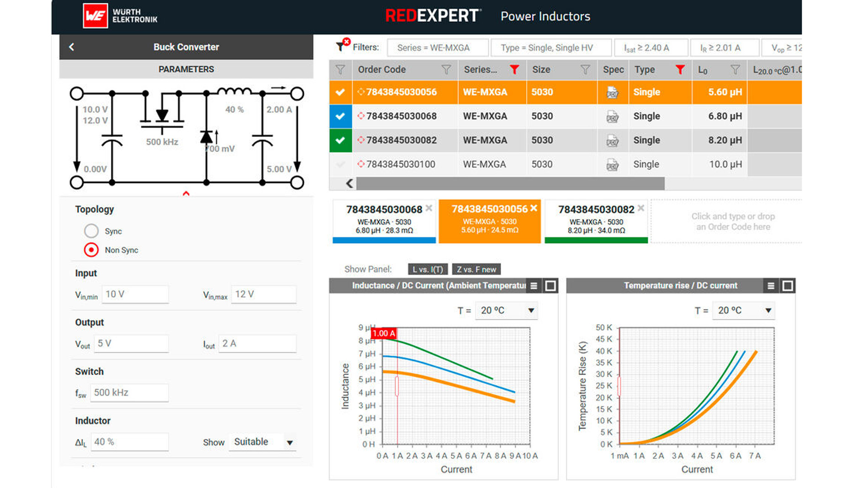Check the 7843845030100 row checkbox
Viewport: 868px width, 488px height.
pos(340,164)
